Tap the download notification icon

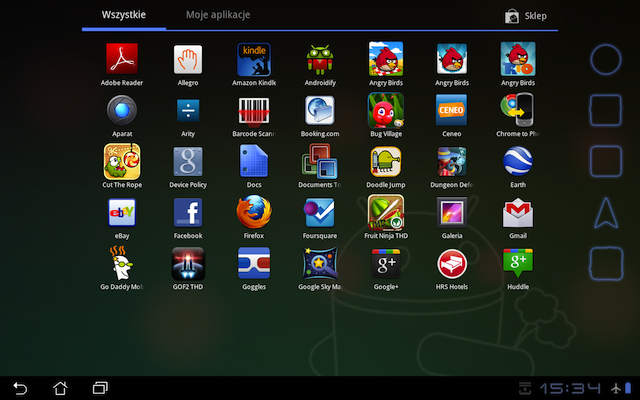[525, 388]
